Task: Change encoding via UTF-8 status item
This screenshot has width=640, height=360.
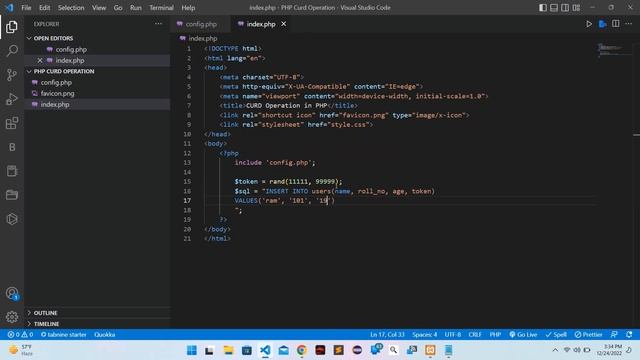Action: coord(453,334)
